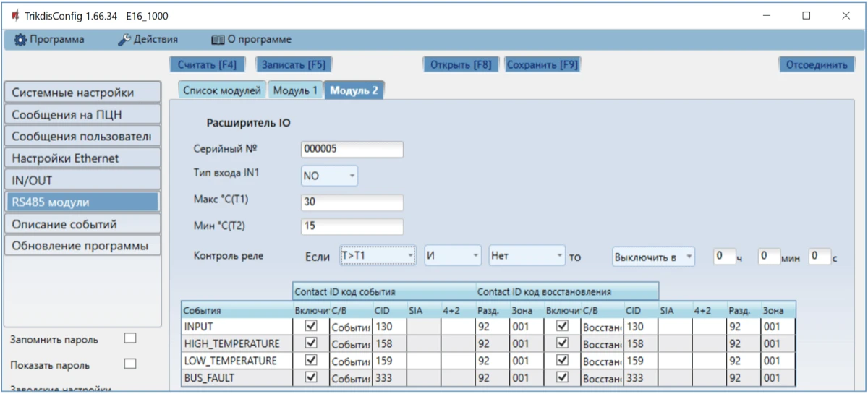The height and width of the screenshot is (394, 868).
Task: Click the Серийный № input field
Action: pos(352,149)
